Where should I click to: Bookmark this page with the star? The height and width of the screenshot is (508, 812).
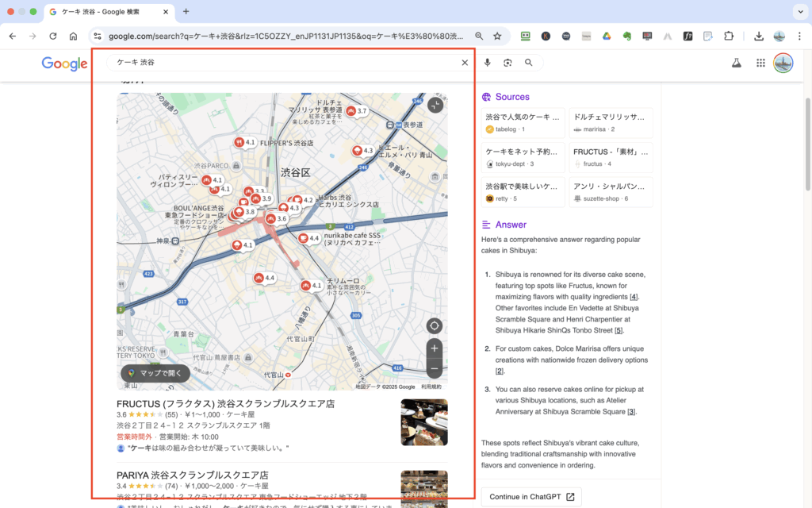point(497,37)
